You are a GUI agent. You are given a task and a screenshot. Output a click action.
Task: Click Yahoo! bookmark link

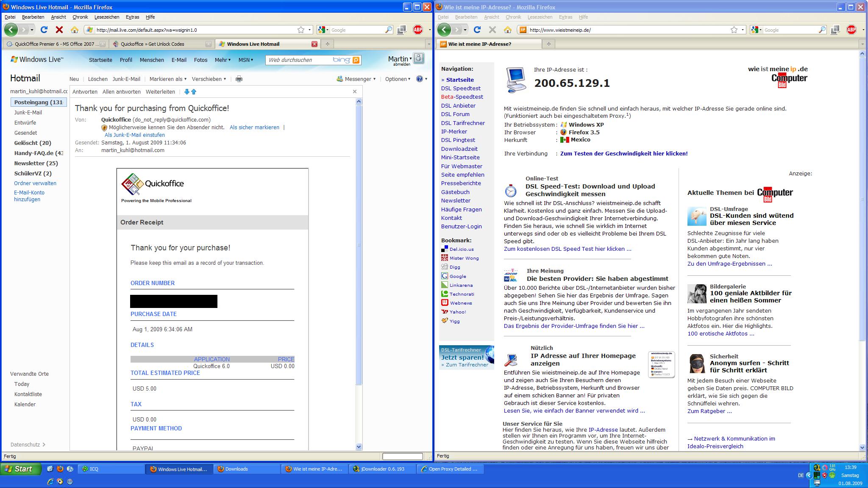tap(458, 312)
